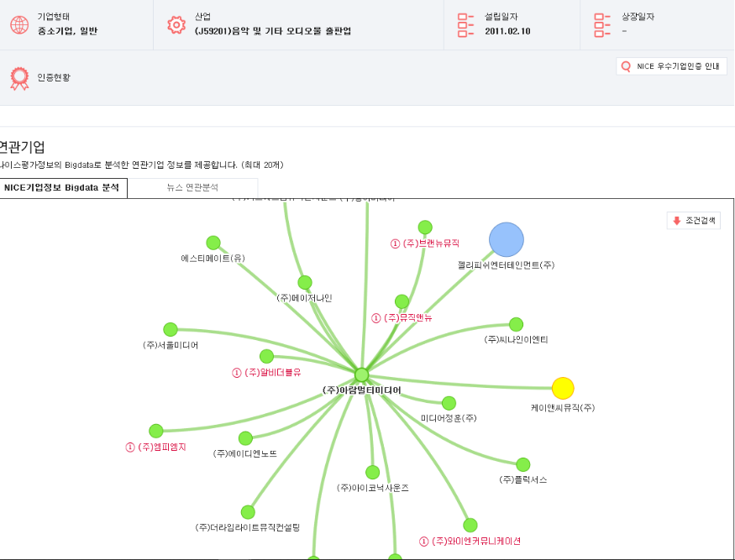735x560 pixels.
Task: Click the (주)씨나인이엔티 label text
Action: [516, 339]
